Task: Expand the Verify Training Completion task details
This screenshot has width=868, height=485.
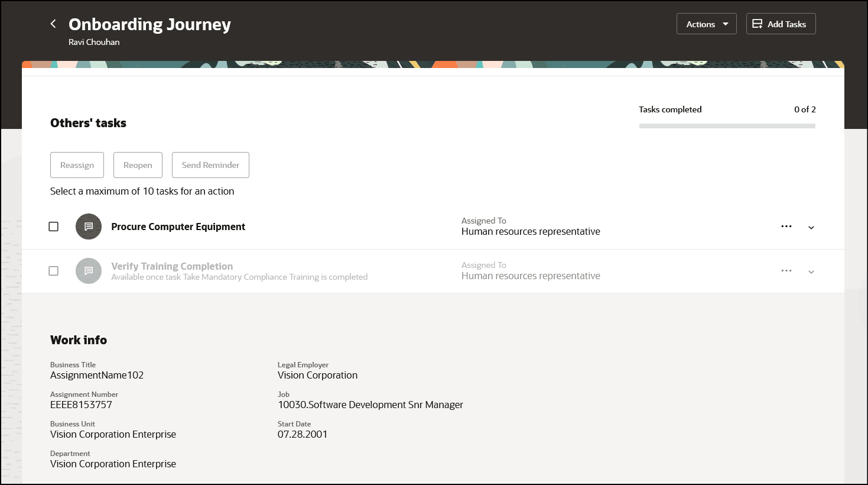Action: (811, 272)
